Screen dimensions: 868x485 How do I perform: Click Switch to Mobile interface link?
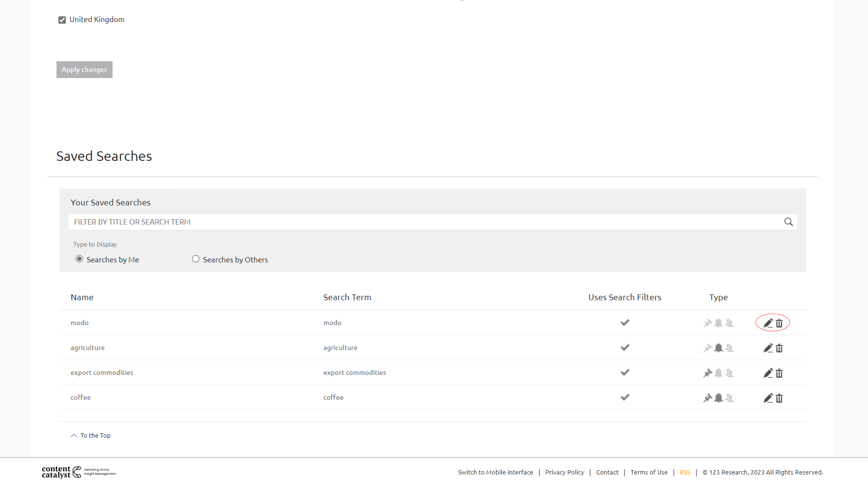click(x=495, y=472)
